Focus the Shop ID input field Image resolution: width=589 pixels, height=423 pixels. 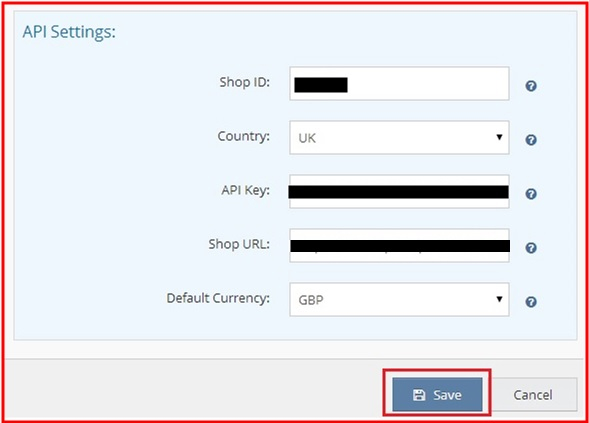(399, 83)
